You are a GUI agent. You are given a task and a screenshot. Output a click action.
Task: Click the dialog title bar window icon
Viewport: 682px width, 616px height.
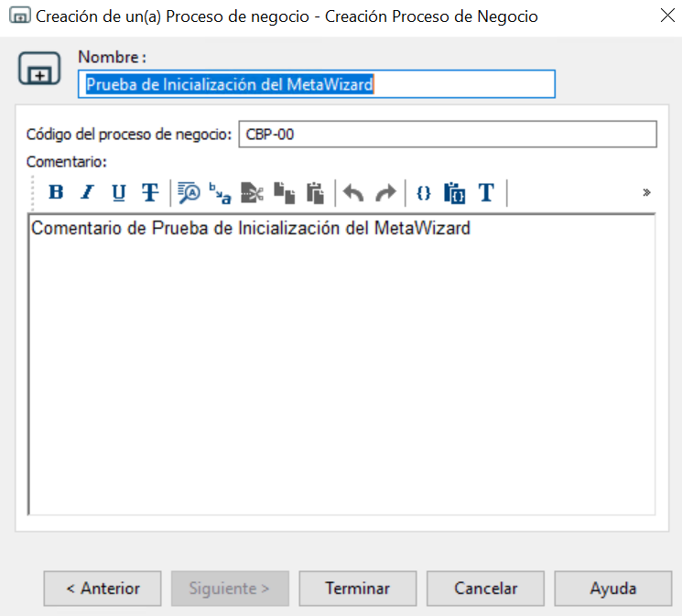(x=19, y=16)
